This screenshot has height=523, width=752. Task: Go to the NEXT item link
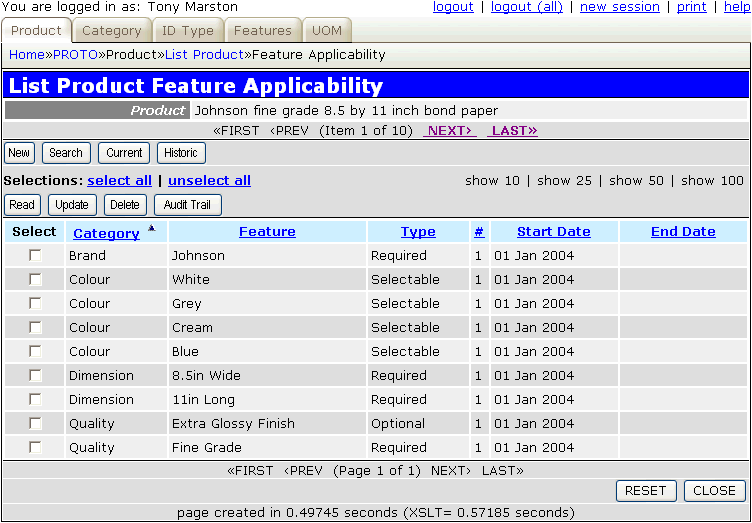tap(450, 130)
